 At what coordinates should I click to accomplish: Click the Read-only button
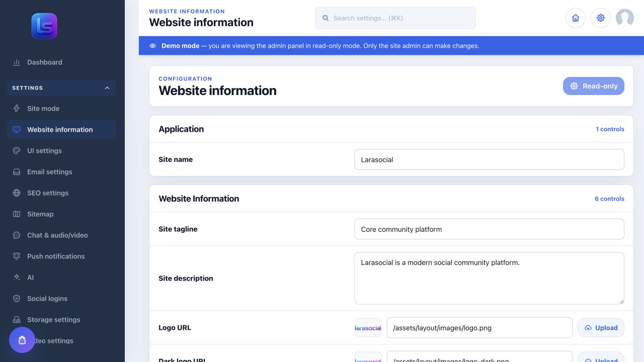coord(594,86)
